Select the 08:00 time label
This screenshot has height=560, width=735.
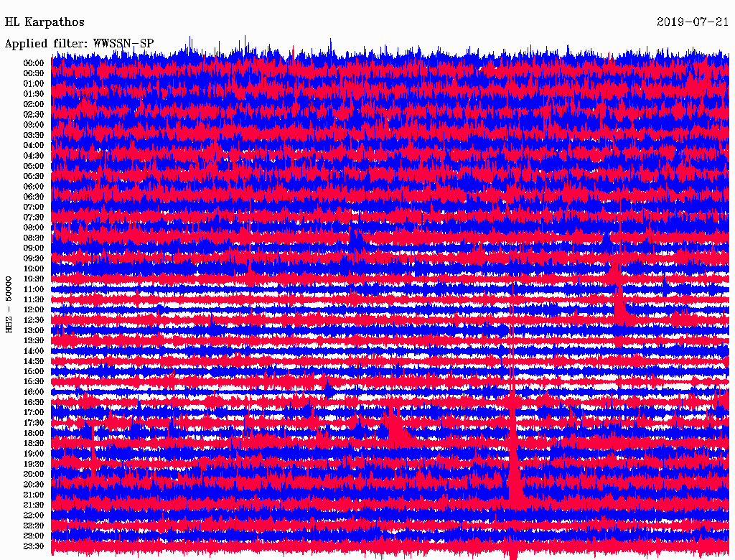click(34, 228)
